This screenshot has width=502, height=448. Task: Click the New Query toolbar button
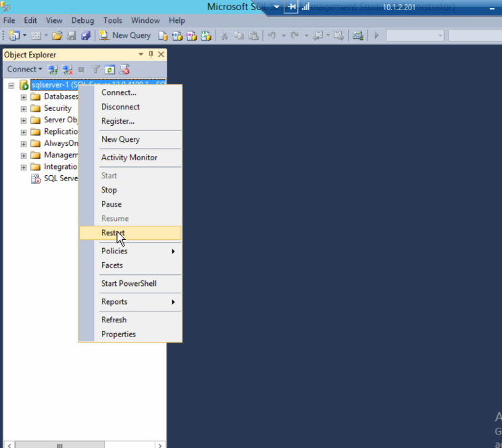point(124,35)
